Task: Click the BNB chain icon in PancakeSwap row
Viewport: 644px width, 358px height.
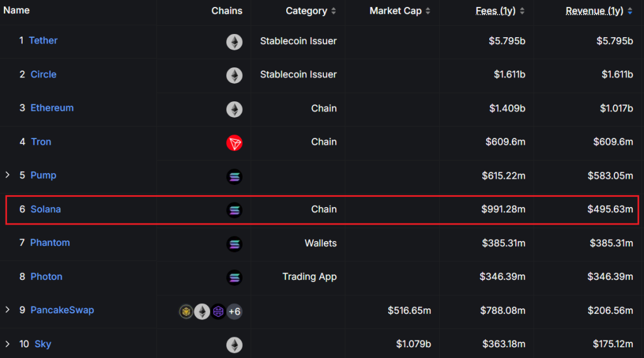Action: [186, 311]
